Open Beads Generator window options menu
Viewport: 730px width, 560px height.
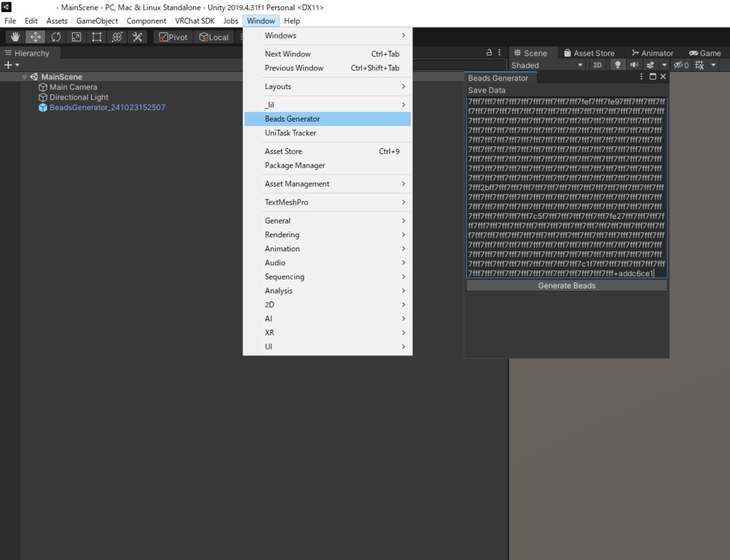(642, 77)
